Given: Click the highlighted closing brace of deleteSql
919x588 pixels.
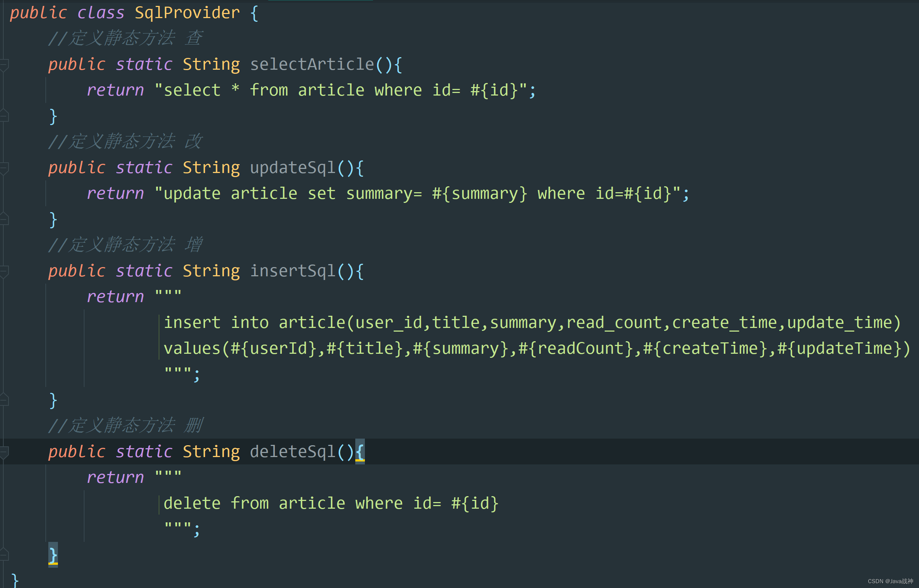Looking at the screenshot, I should (x=53, y=555).
